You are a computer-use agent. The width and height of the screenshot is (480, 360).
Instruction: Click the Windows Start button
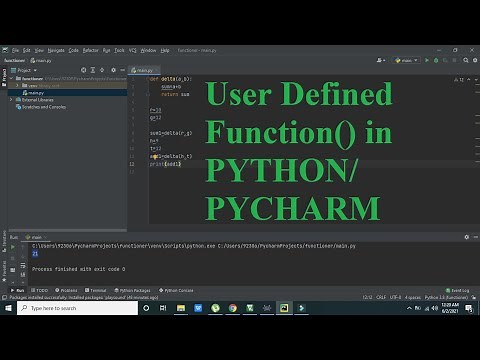8,308
